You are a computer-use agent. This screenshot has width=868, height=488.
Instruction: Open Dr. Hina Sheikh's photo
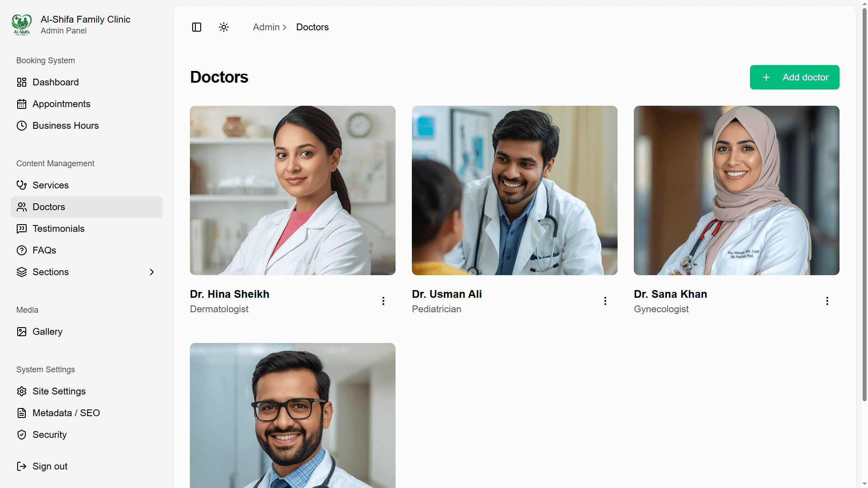pyautogui.click(x=292, y=190)
